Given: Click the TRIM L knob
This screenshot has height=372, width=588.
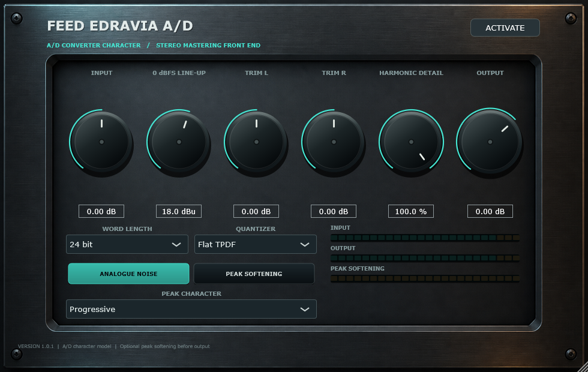Looking at the screenshot, I should point(257,142).
